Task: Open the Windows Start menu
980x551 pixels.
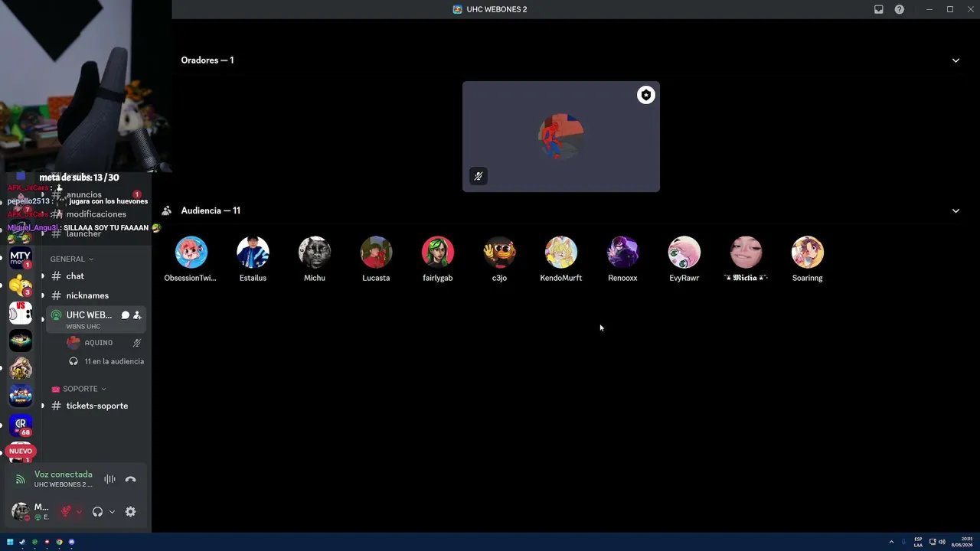Action: pyautogui.click(x=10, y=542)
